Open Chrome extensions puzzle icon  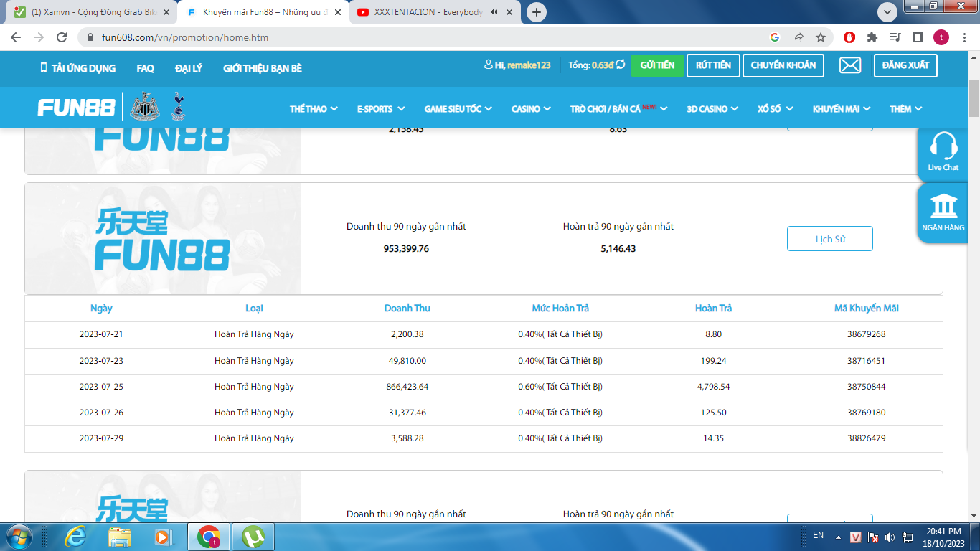pyautogui.click(x=872, y=37)
